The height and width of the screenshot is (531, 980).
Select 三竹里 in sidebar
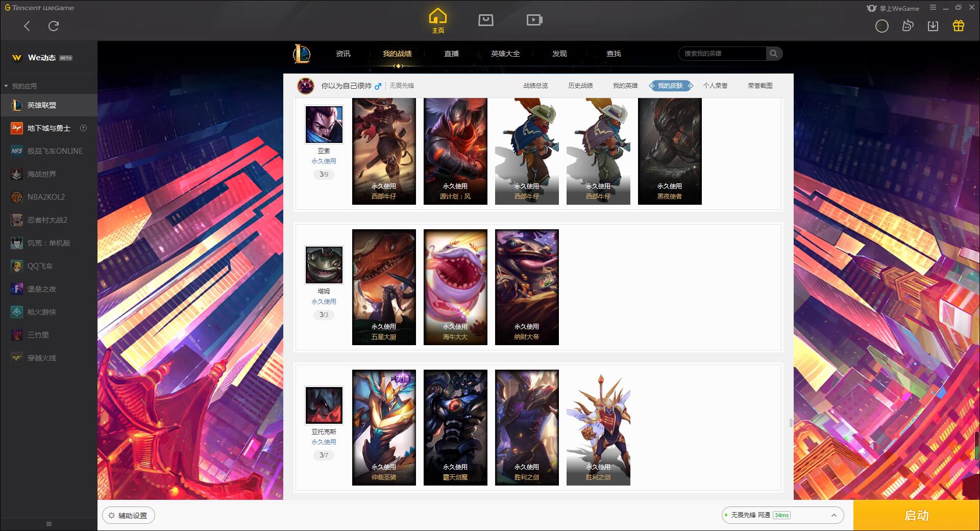point(48,335)
